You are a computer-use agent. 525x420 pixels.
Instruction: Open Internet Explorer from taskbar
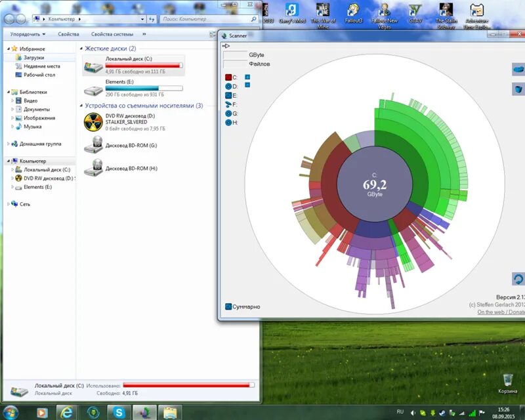[66, 412]
